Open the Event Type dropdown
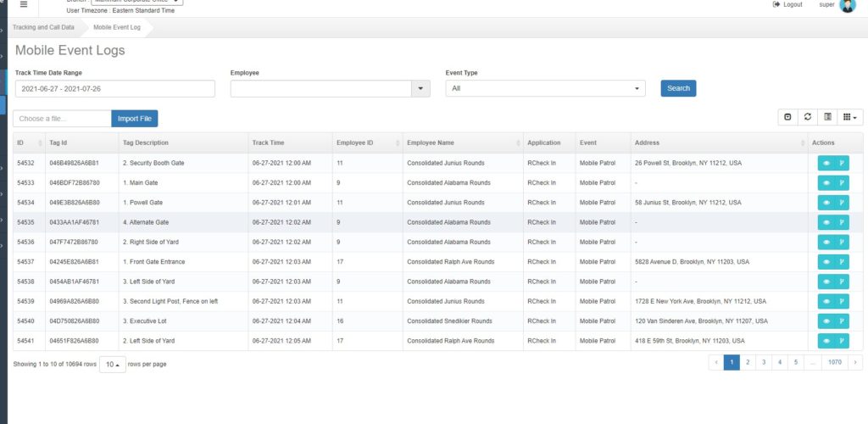868x424 pixels. coord(545,88)
